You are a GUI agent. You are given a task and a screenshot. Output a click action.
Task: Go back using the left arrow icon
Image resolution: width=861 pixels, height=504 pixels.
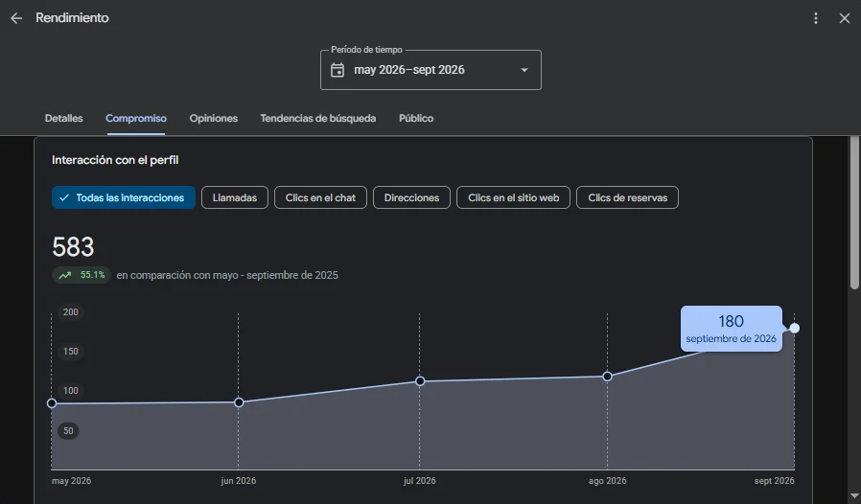[x=16, y=18]
